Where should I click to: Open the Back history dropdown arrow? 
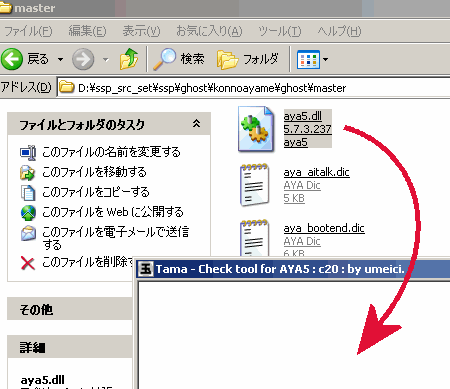coord(60,60)
